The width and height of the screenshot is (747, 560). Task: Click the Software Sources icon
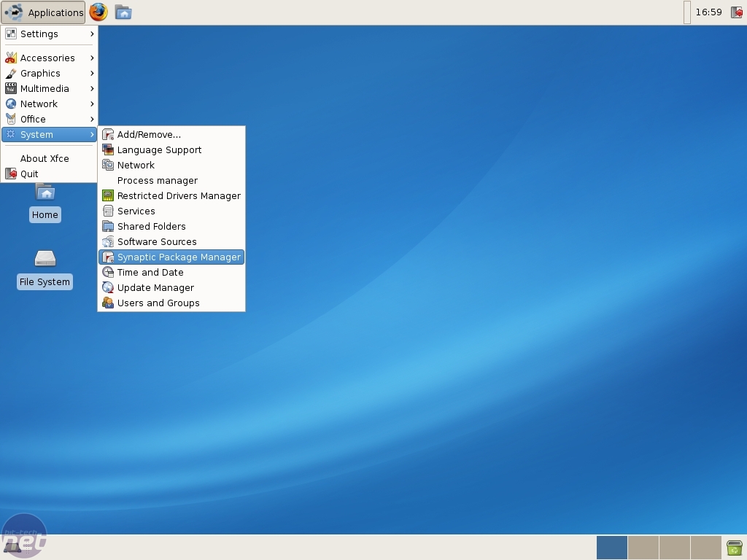tap(108, 242)
